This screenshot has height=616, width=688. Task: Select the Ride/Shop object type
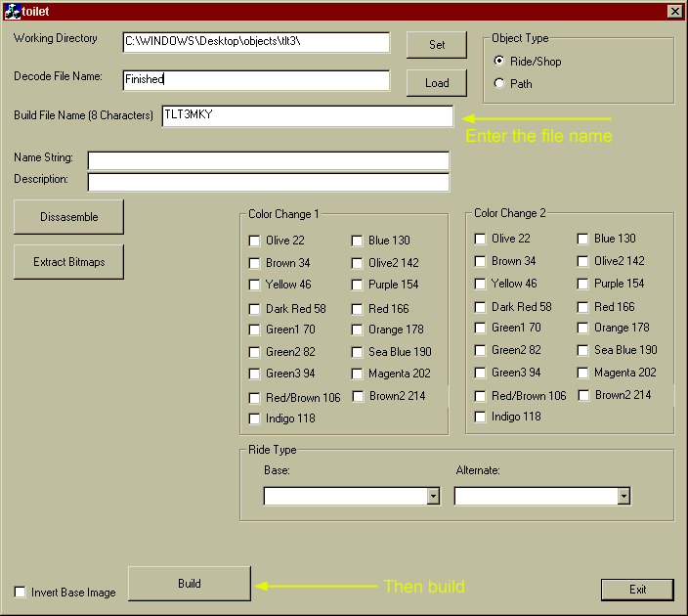[499, 61]
